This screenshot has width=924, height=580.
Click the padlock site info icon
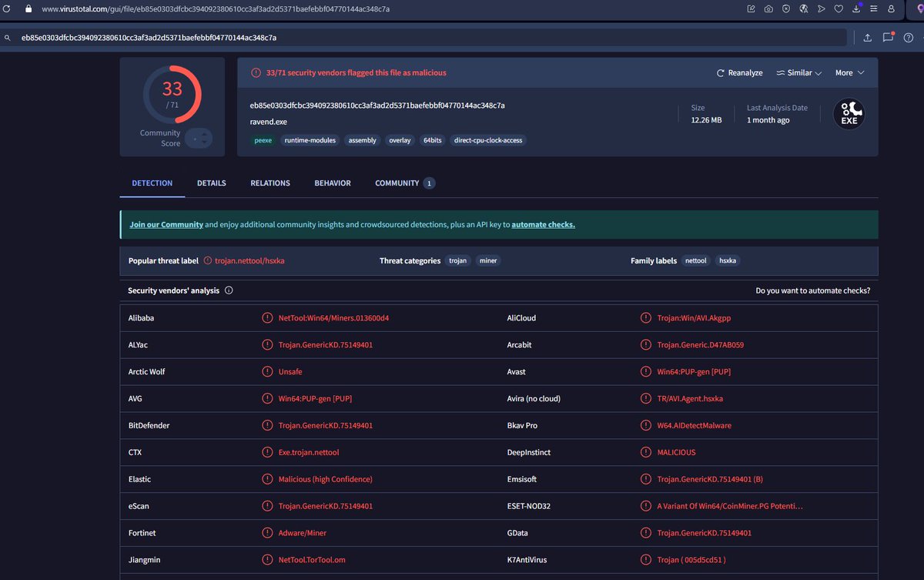[x=28, y=8]
